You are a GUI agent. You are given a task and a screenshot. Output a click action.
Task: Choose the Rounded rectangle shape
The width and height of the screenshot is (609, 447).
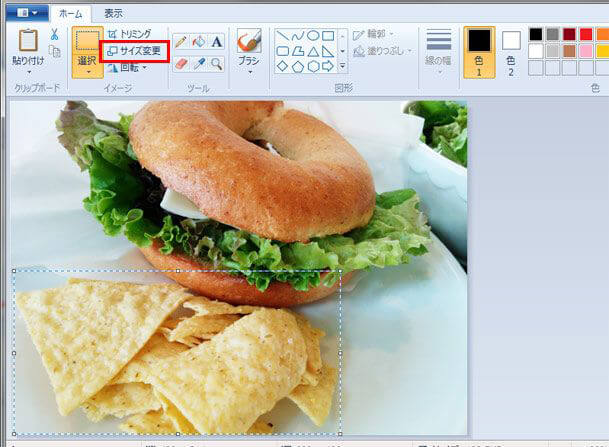pos(283,51)
